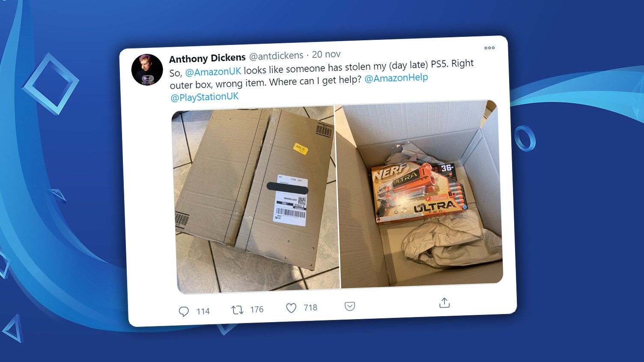Click the Anthony Dickens display name
This screenshot has height=362, width=644.
click(x=207, y=58)
